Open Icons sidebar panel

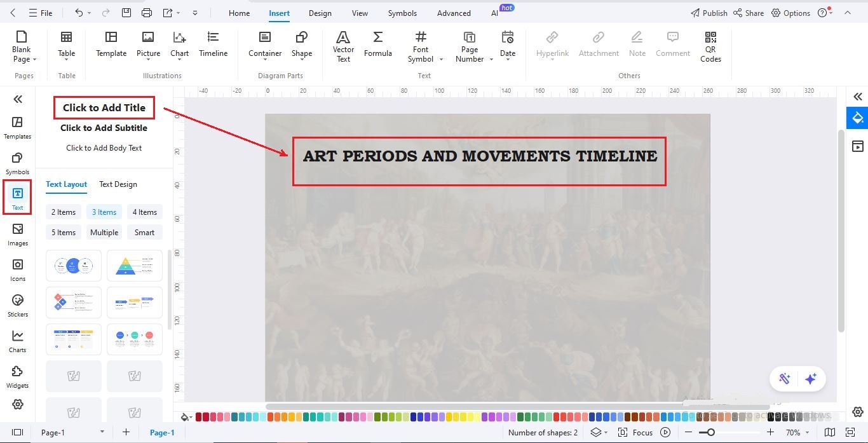(x=18, y=270)
